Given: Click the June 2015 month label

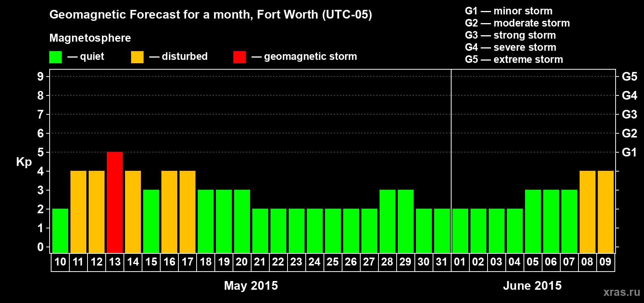Looking at the screenshot, I should (x=532, y=286).
